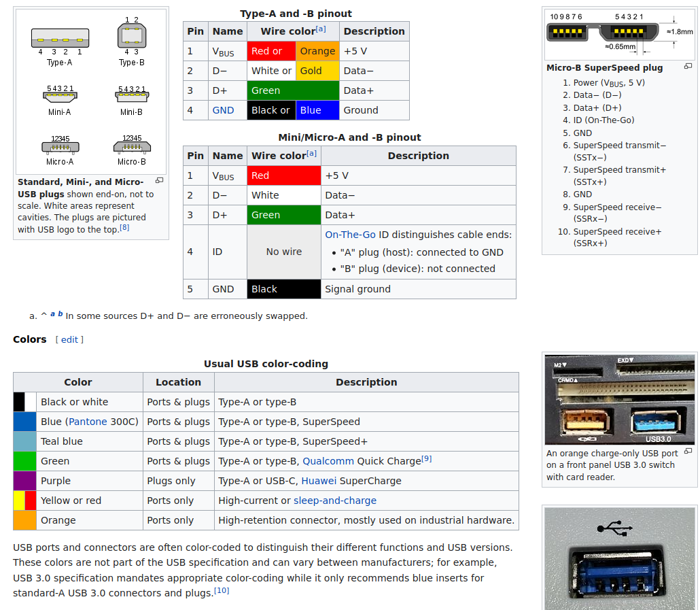Open the On-The-Go link

(x=350, y=235)
